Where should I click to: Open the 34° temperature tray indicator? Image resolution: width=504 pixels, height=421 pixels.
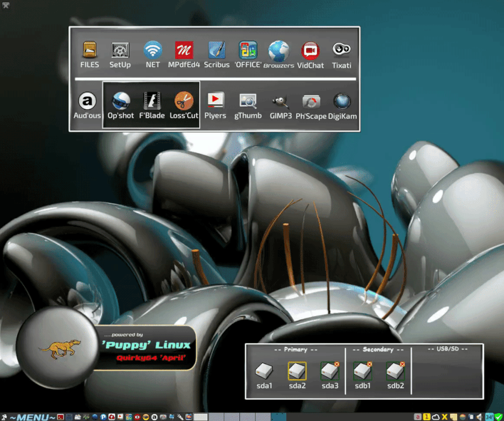[x=489, y=417]
